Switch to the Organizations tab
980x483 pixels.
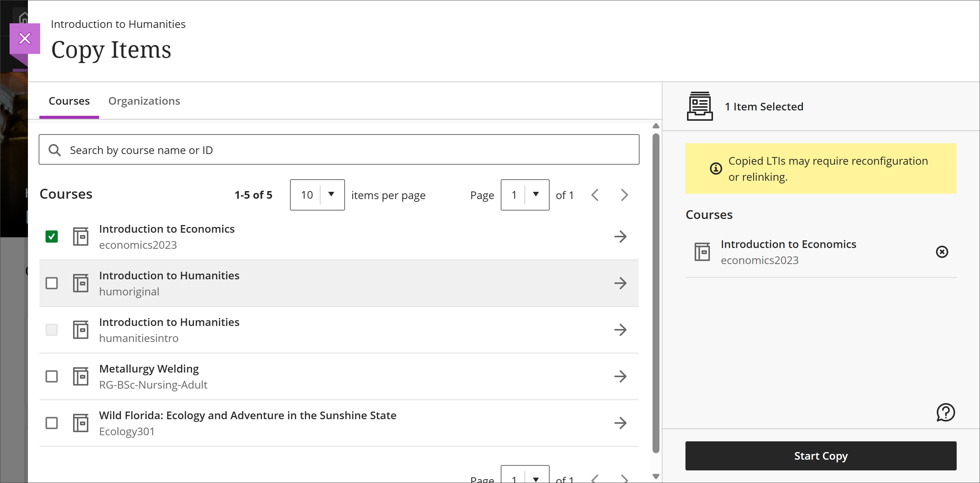click(x=144, y=101)
